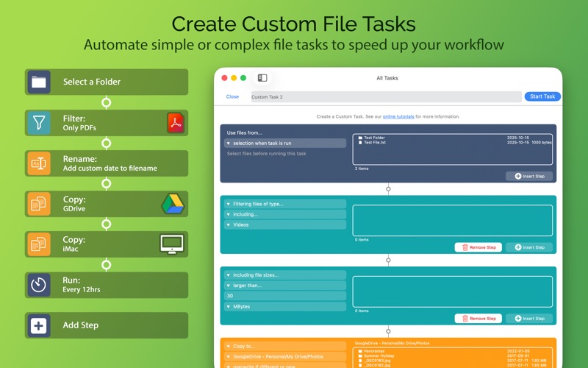Viewport: 588px width, 368px height.
Task: Click the iMac monitor icon
Action: click(172, 244)
